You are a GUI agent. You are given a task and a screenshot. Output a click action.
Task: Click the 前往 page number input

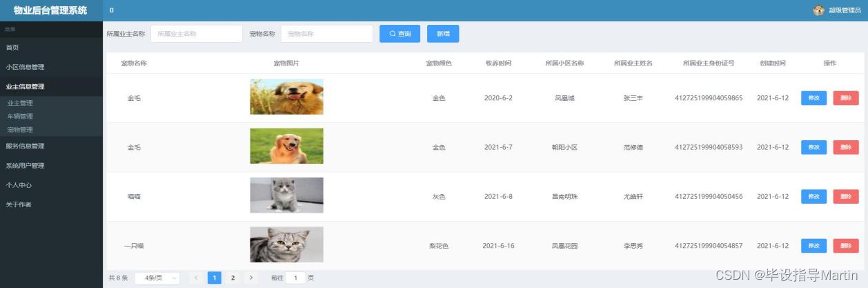tap(295, 278)
